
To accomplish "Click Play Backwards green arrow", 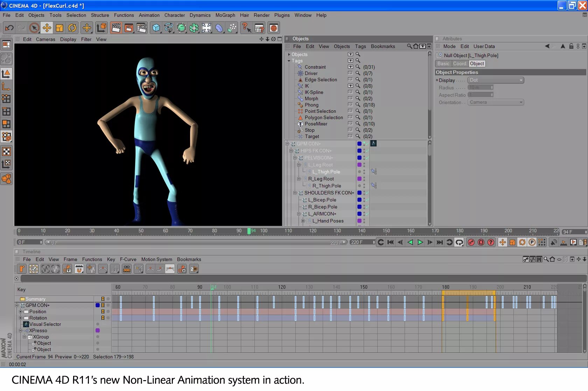I will pos(410,242).
